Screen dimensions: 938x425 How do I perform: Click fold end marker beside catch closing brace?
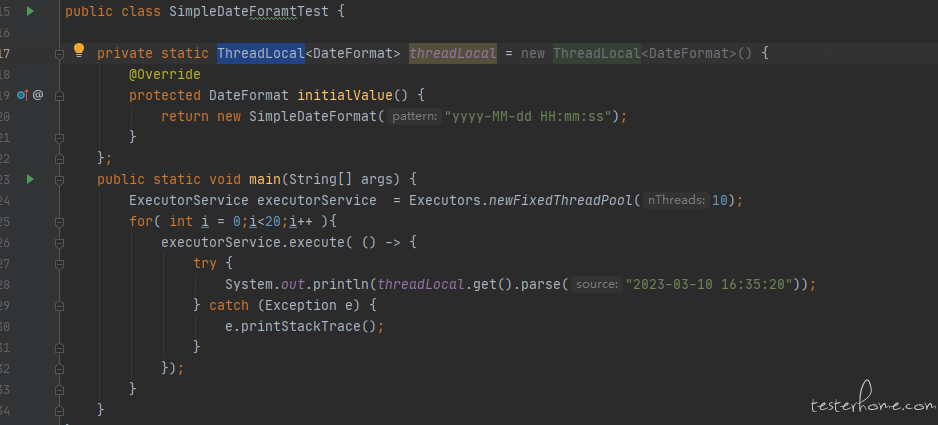click(59, 348)
